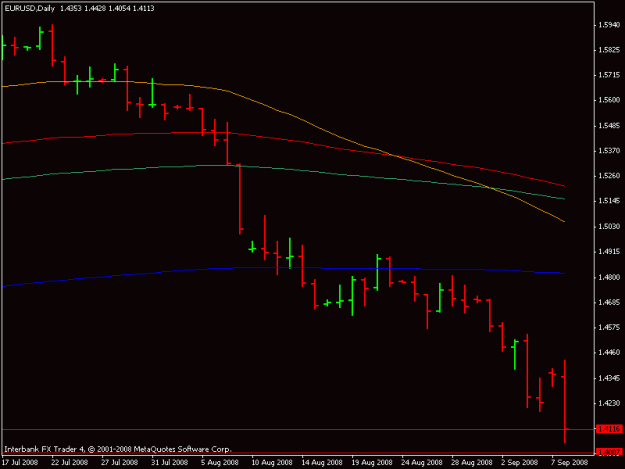The image size is (625, 469).
Task: Click the 1.4460 price axis label
Action: (609, 352)
